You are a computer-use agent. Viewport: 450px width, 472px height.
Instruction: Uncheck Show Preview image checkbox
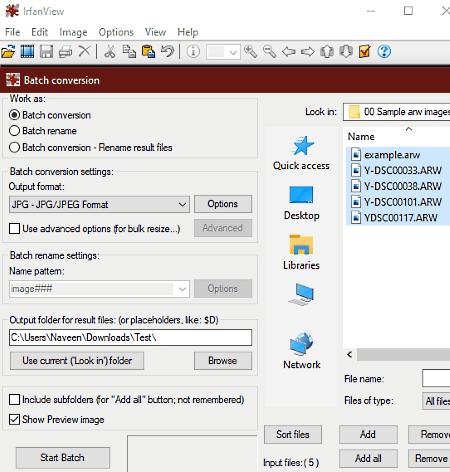point(14,419)
